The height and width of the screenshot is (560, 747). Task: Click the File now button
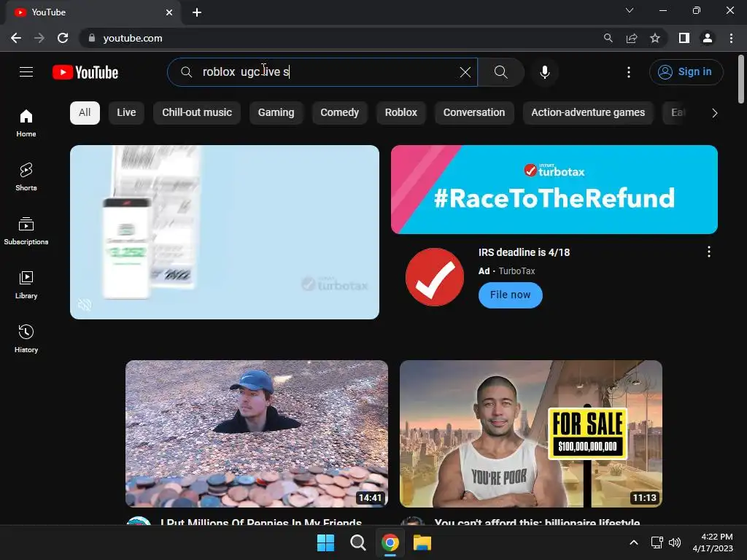[x=510, y=295]
